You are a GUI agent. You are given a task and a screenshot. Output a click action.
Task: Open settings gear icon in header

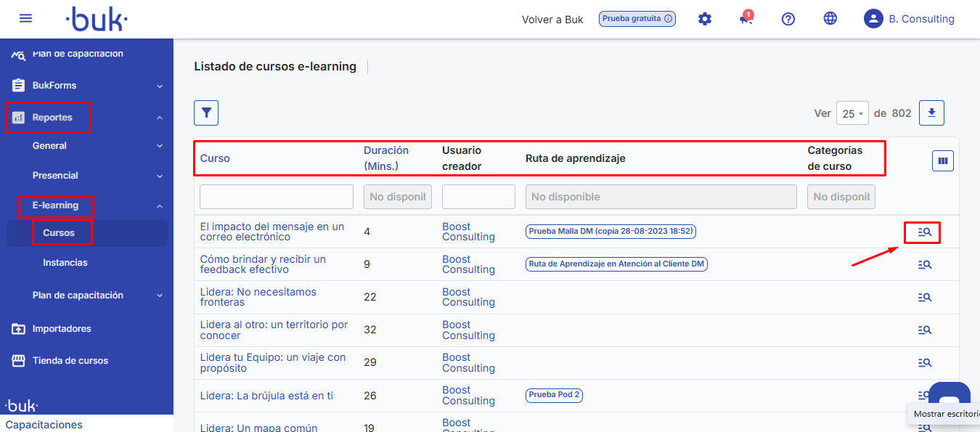pyautogui.click(x=704, y=19)
